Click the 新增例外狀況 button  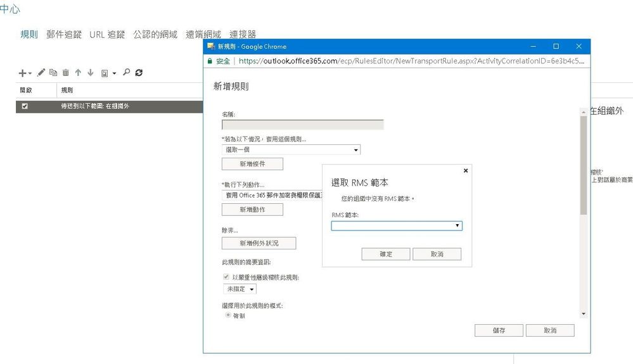point(259,243)
